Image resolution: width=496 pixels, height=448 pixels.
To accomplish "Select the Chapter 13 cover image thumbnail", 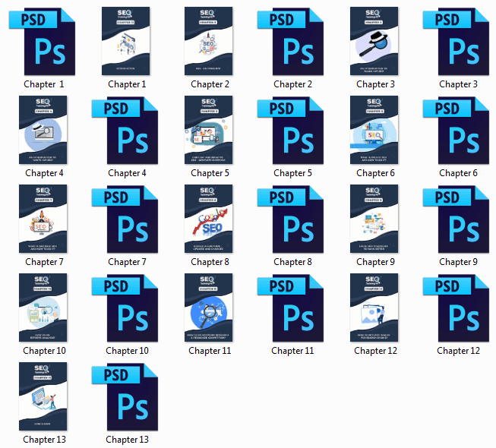I will click(44, 396).
